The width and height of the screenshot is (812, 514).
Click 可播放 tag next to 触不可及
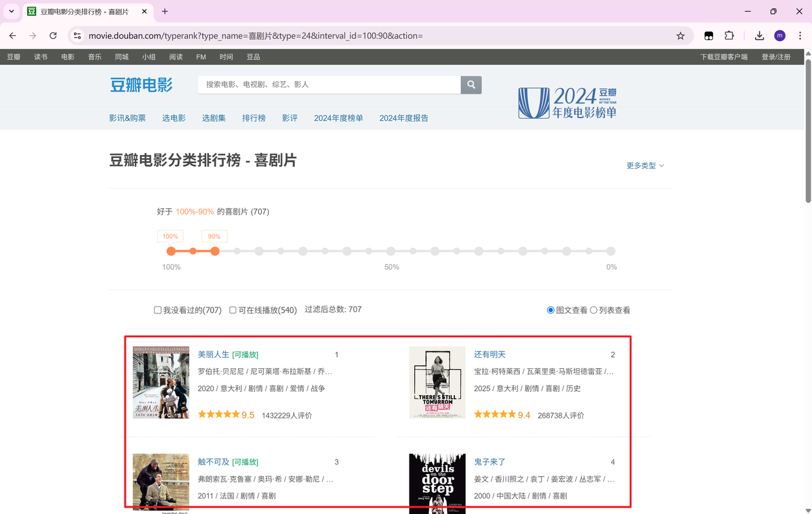pyautogui.click(x=245, y=462)
